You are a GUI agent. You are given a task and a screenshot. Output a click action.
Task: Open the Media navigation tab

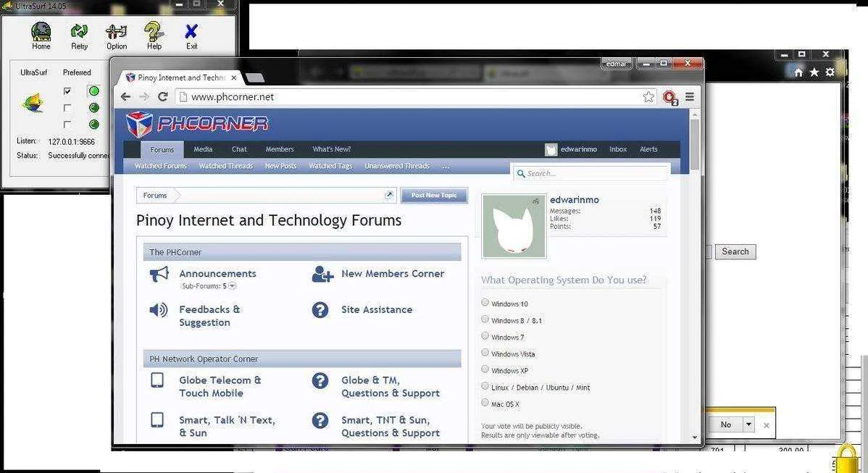pos(203,149)
